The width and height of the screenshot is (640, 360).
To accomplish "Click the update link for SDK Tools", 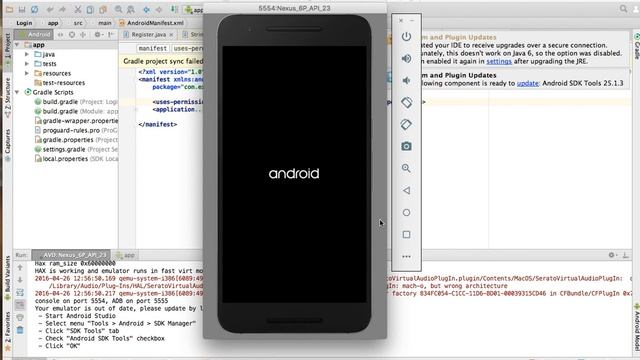I will [x=527, y=83].
